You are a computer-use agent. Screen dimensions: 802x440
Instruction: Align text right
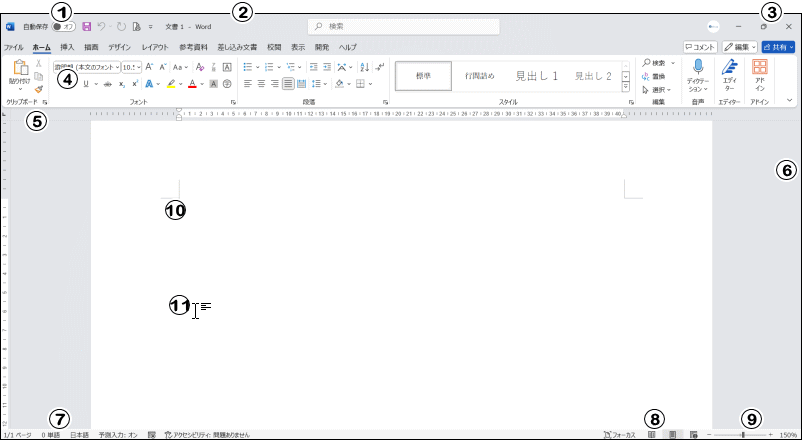click(x=275, y=84)
